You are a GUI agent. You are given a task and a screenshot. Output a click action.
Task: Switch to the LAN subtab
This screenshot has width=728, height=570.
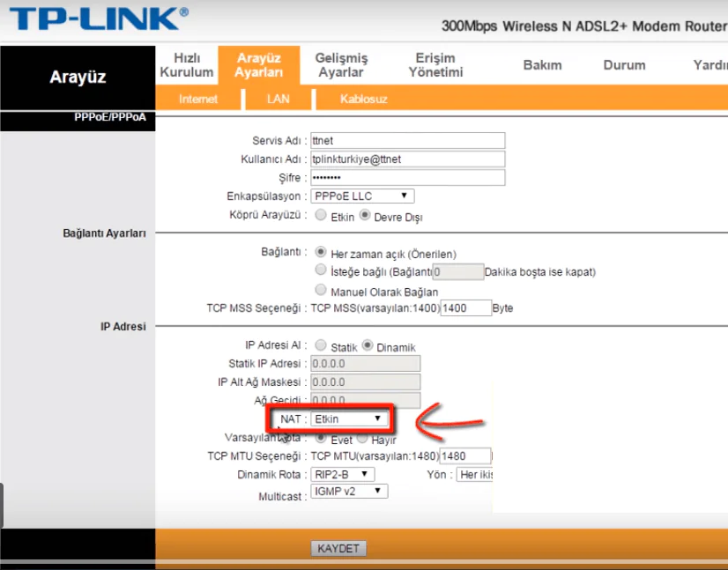(278, 99)
